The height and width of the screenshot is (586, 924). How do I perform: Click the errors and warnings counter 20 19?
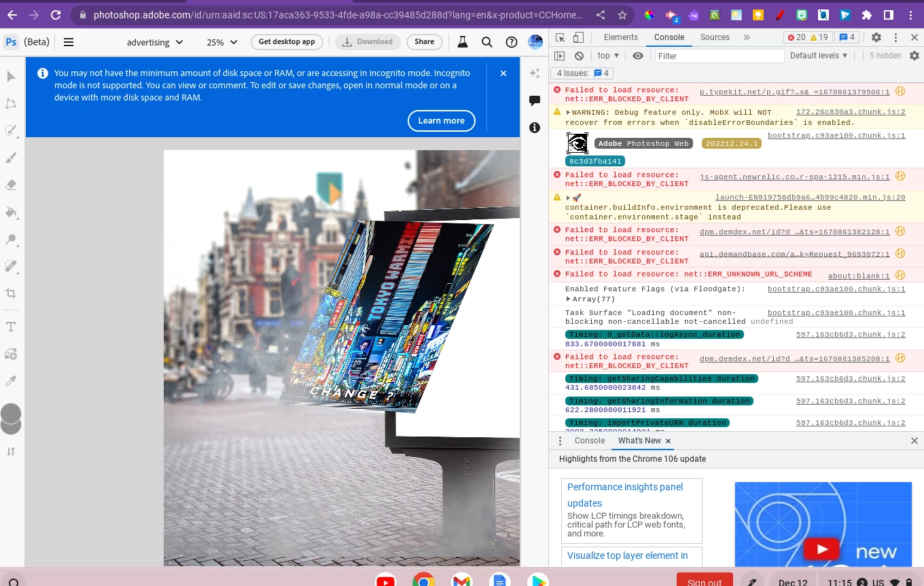(x=808, y=37)
